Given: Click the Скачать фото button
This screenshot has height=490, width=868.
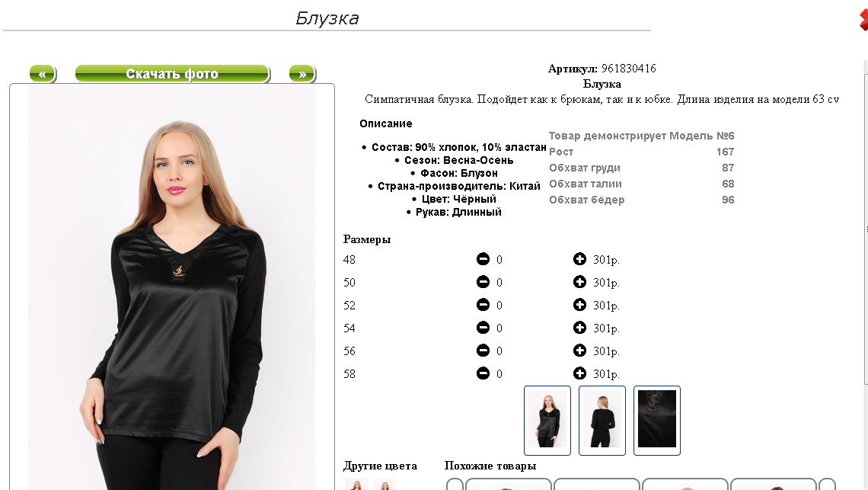Looking at the screenshot, I should [172, 74].
